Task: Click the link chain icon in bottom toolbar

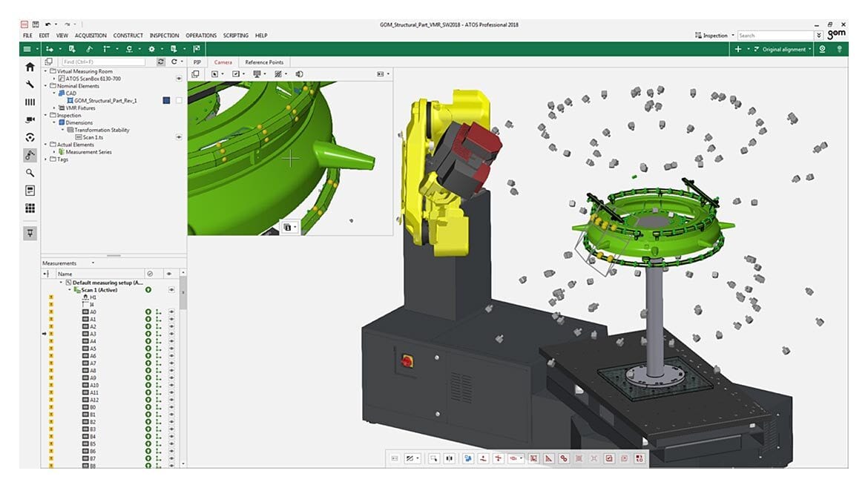Action: (564, 458)
